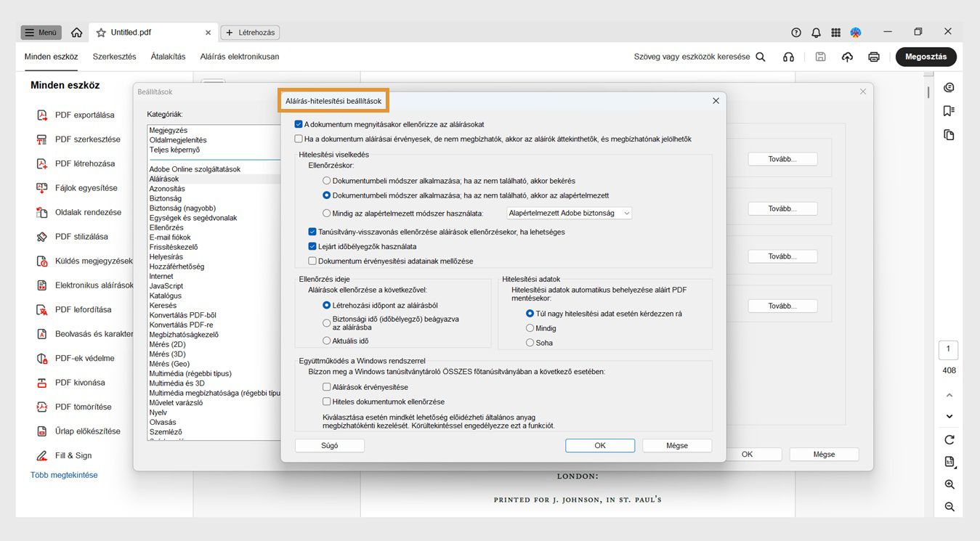Go to the Home icon
The image size is (980, 541).
76,33
